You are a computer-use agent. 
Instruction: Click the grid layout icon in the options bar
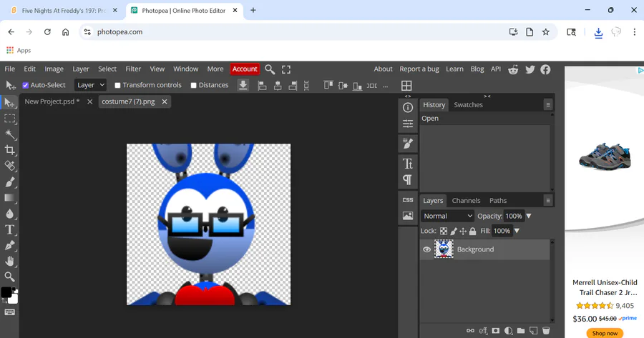point(406,85)
